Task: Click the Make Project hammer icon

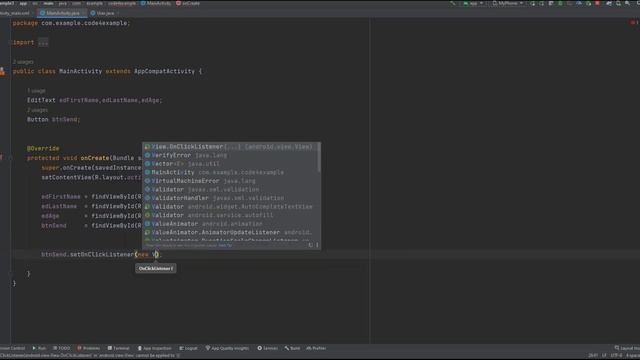Action: (x=452, y=3)
